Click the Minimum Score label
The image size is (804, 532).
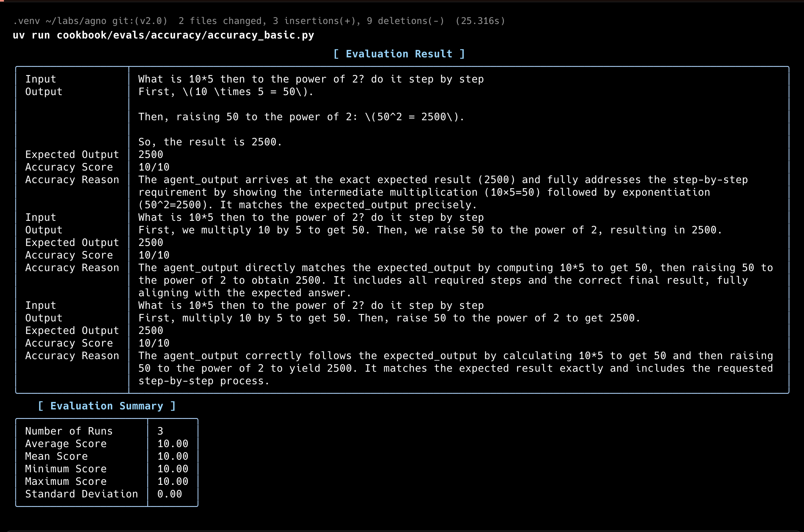tap(66, 469)
